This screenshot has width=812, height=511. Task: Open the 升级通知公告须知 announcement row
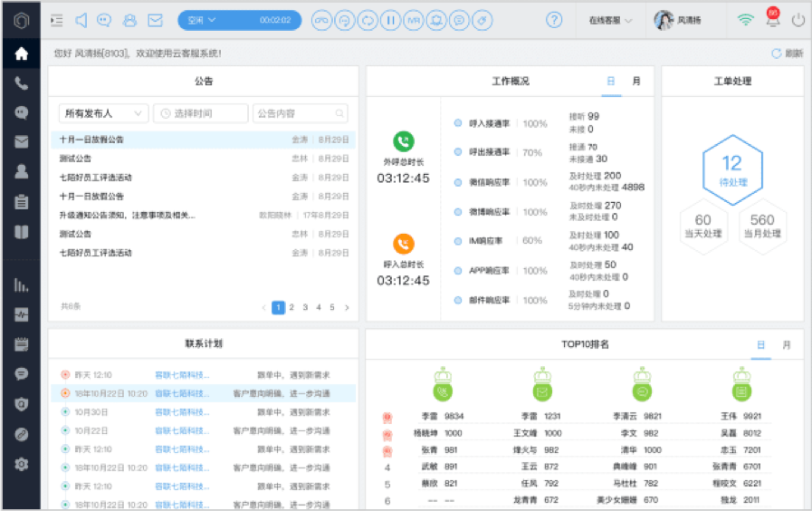(203, 215)
